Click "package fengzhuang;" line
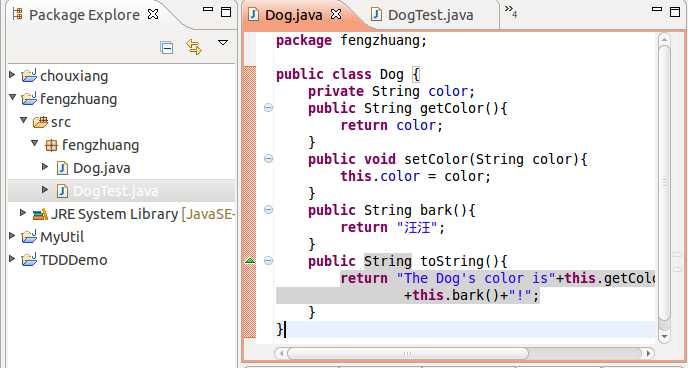 351,41
